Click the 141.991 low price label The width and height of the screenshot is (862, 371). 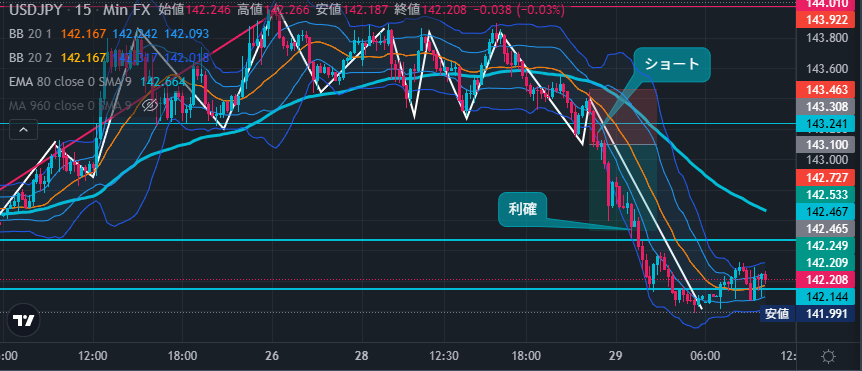(827, 314)
